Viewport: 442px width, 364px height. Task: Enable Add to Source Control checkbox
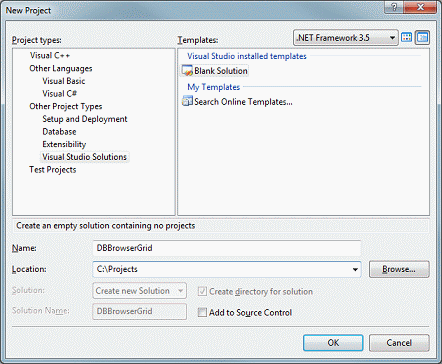click(202, 312)
